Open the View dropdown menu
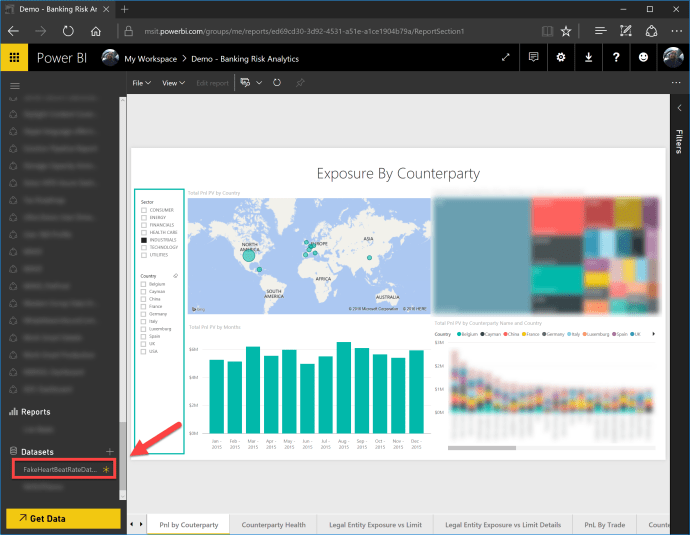Screen dimensions: 690x535 point(173,83)
